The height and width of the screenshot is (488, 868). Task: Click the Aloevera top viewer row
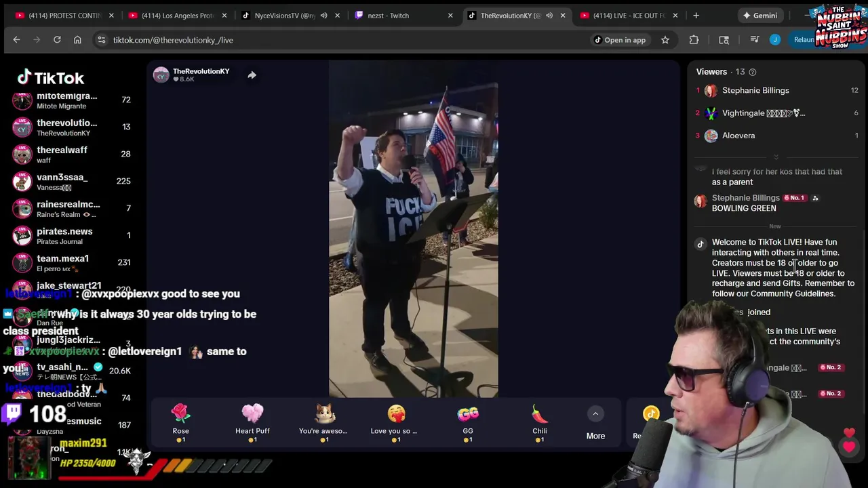coord(777,136)
